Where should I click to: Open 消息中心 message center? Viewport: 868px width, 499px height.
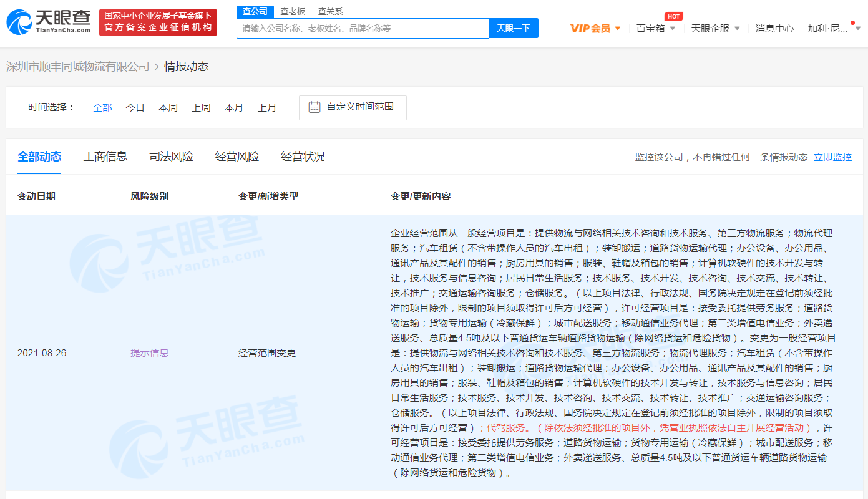click(774, 28)
